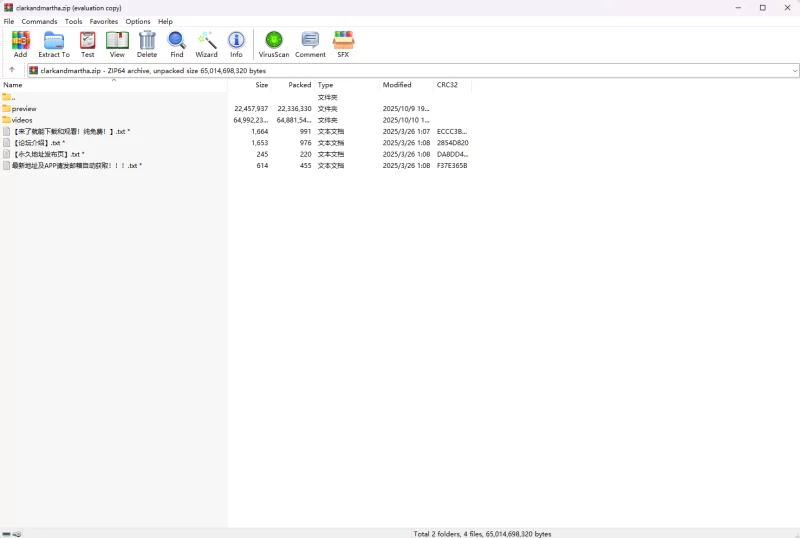
Task: Open the View file tool
Action: point(117,44)
